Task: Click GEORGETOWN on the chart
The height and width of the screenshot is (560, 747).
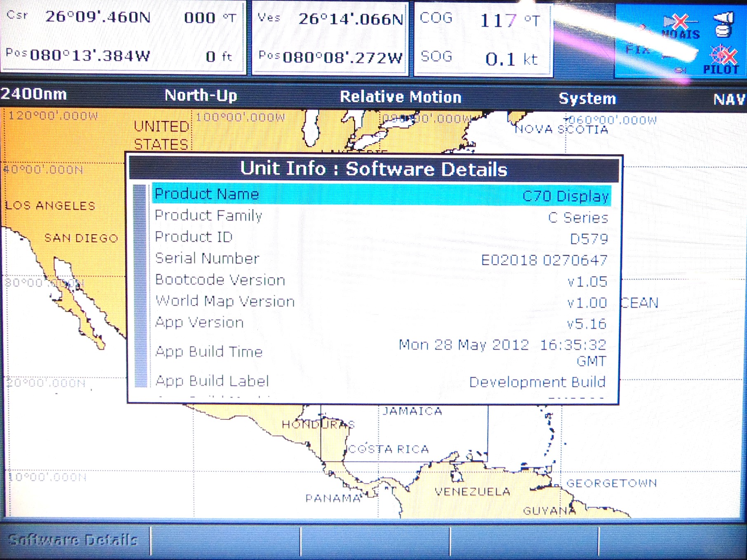Action: click(x=612, y=483)
